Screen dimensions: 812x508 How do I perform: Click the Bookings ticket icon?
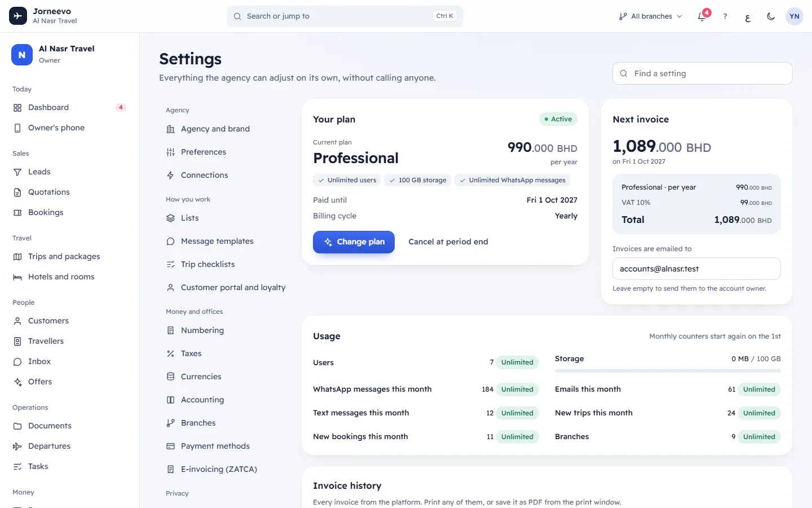(x=17, y=212)
